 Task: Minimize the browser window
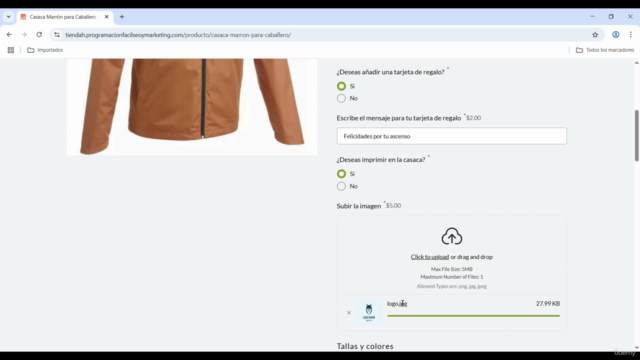[592, 17]
